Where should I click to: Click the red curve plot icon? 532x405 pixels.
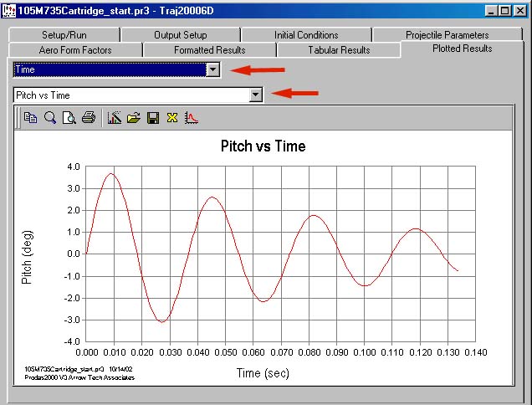191,118
